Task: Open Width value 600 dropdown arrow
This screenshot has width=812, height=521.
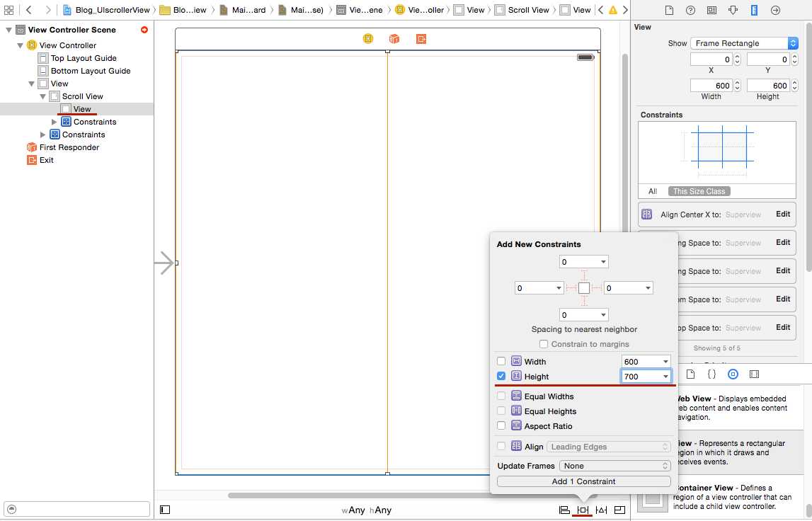Action: (665, 362)
